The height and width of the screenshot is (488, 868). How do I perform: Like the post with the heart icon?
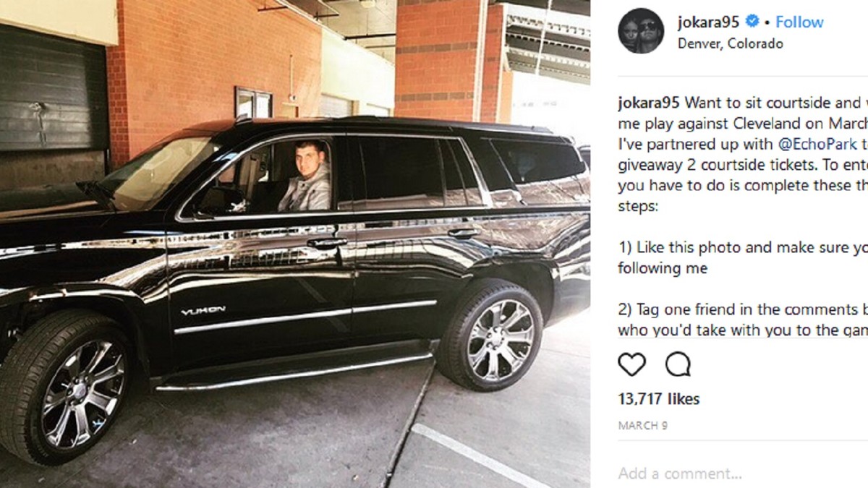point(631,364)
